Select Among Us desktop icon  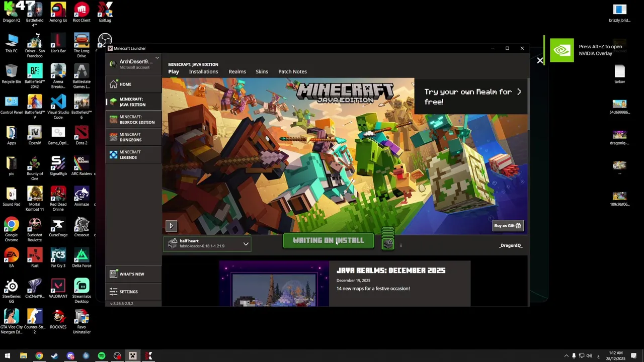click(58, 12)
